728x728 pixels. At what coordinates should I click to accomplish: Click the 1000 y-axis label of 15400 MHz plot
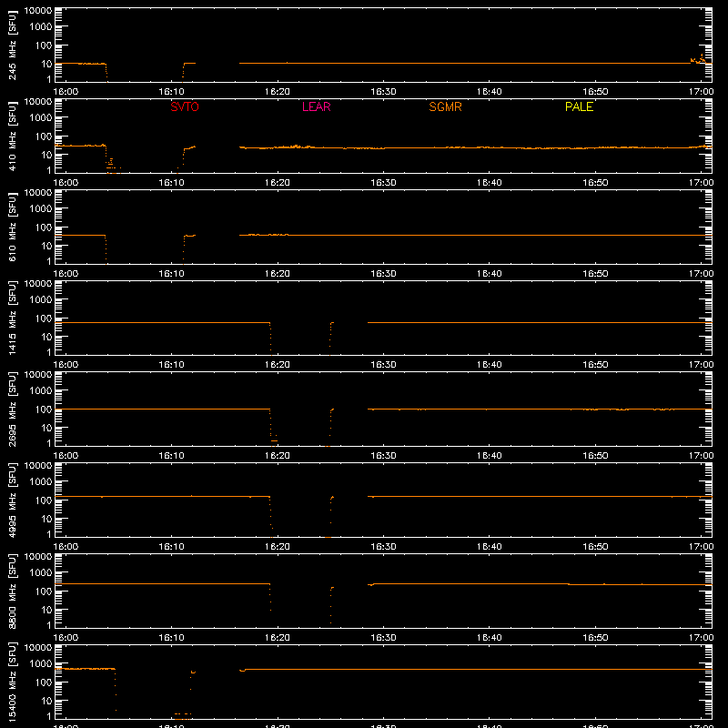tap(41, 663)
